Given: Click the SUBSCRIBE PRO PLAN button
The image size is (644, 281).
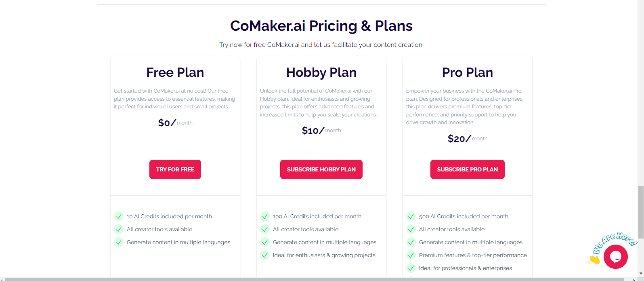Looking at the screenshot, I should click(x=468, y=169).
